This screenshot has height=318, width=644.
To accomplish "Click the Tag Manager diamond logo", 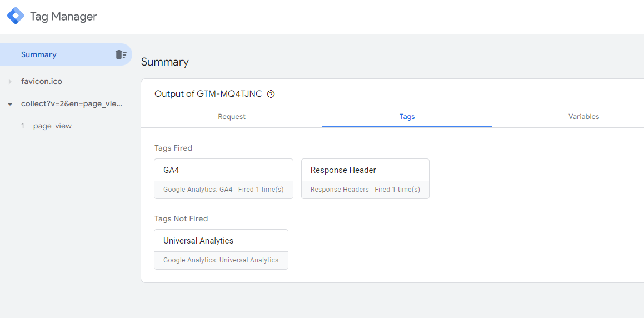I will click(16, 16).
